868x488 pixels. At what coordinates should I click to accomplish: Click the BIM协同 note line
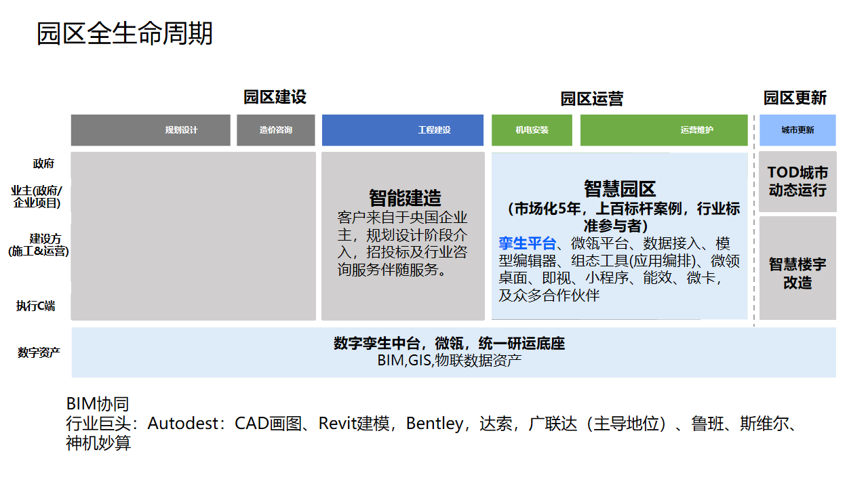tap(97, 404)
